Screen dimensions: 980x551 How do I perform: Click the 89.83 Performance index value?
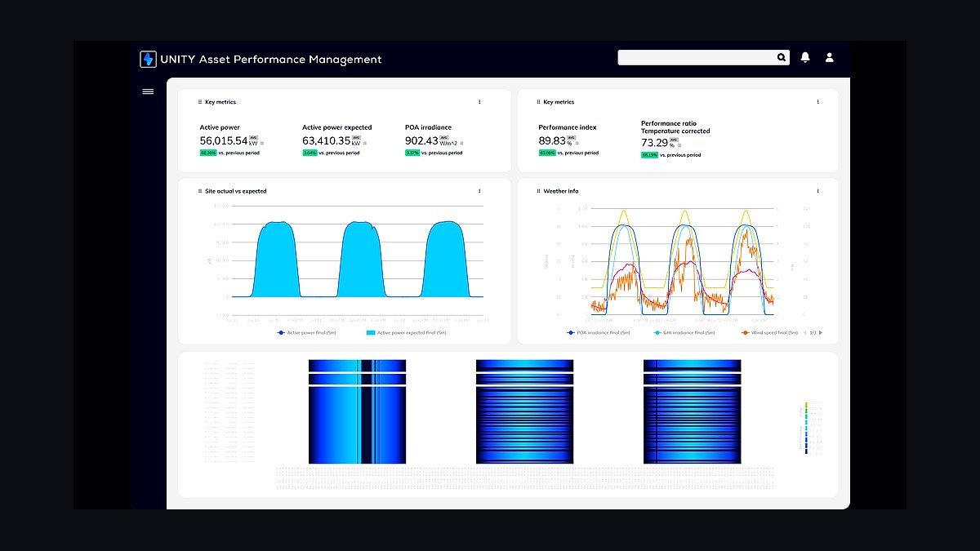pos(552,140)
